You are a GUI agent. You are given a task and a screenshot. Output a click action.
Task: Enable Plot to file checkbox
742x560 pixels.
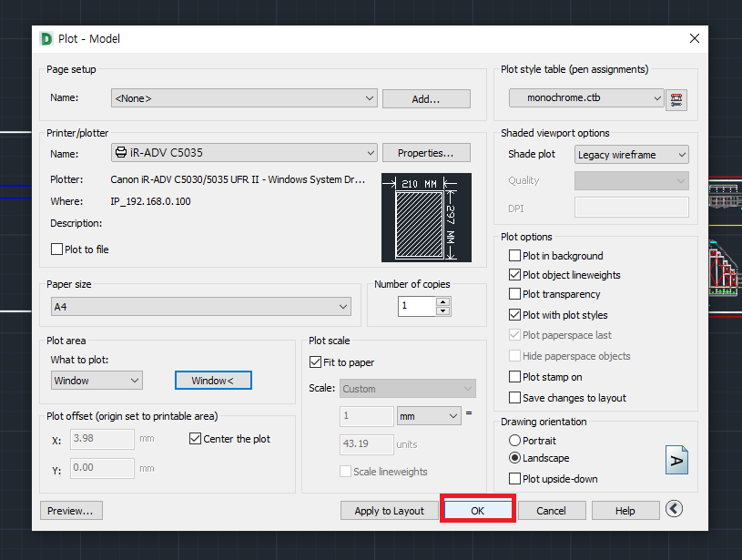pyautogui.click(x=56, y=249)
